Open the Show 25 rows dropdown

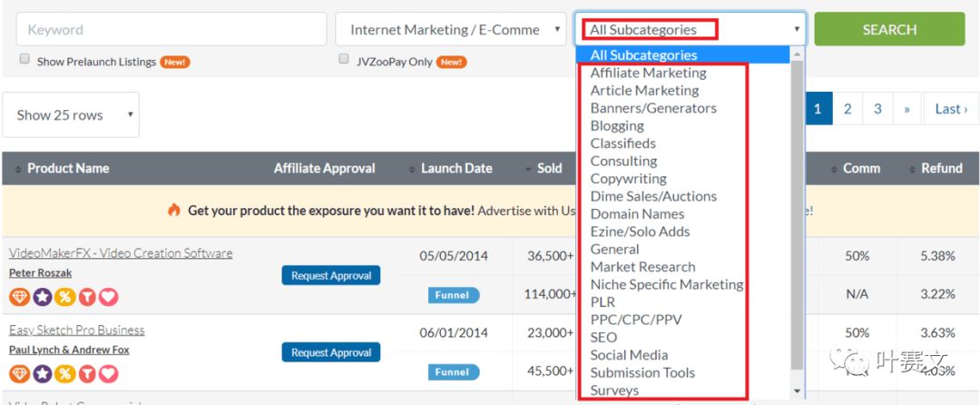pyautogui.click(x=71, y=115)
